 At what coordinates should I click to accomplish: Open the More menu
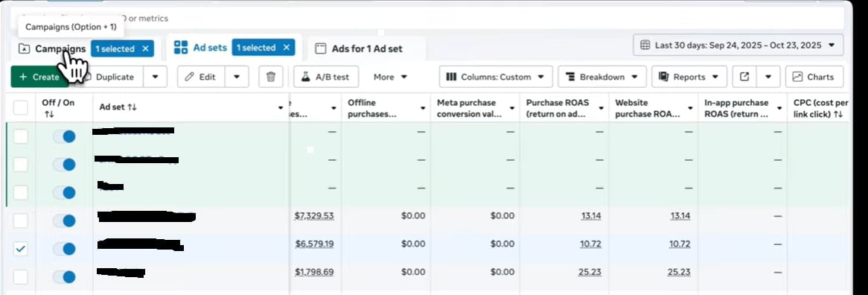(390, 77)
